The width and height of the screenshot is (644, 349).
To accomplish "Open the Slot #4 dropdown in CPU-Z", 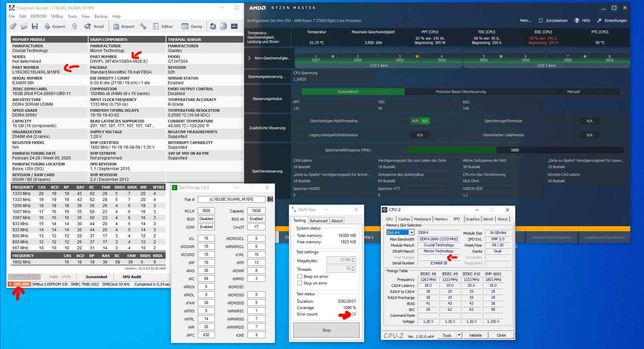I will tap(412, 233).
